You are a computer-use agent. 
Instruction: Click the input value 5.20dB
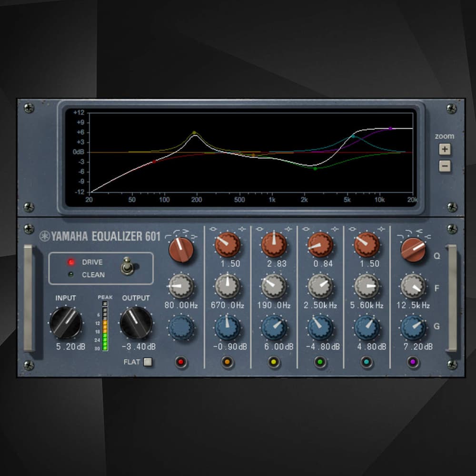[70, 347]
